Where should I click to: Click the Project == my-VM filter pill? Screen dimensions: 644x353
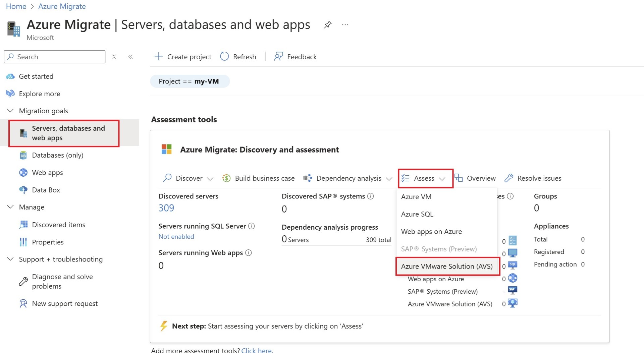click(190, 81)
